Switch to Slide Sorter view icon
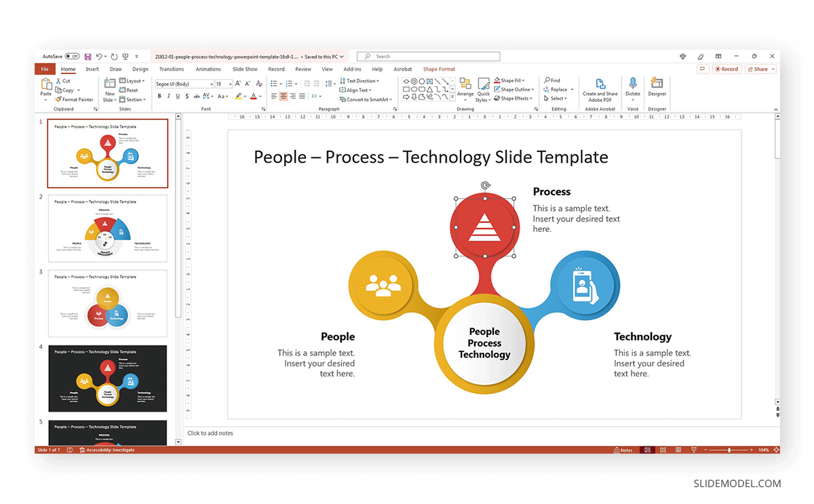 [x=662, y=450]
